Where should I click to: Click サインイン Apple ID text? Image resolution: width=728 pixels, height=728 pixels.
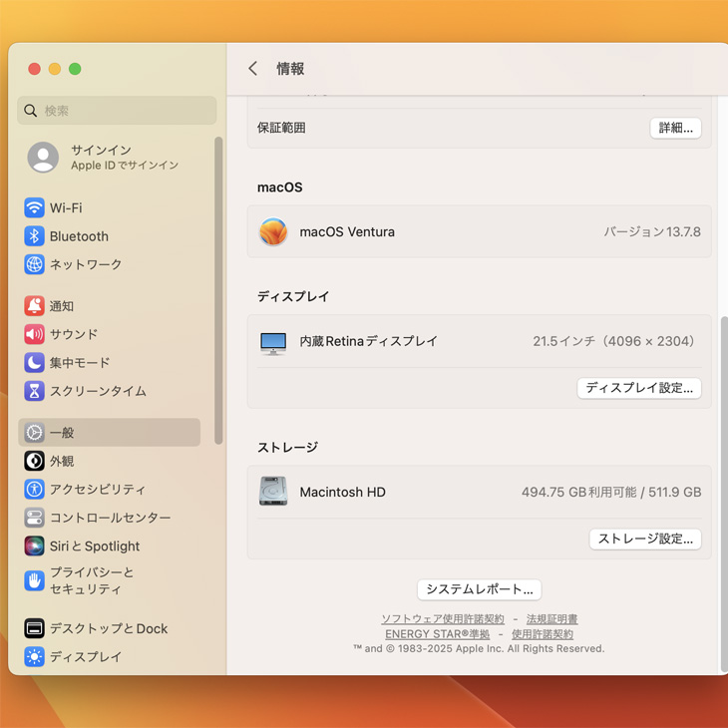pyautogui.click(x=125, y=157)
